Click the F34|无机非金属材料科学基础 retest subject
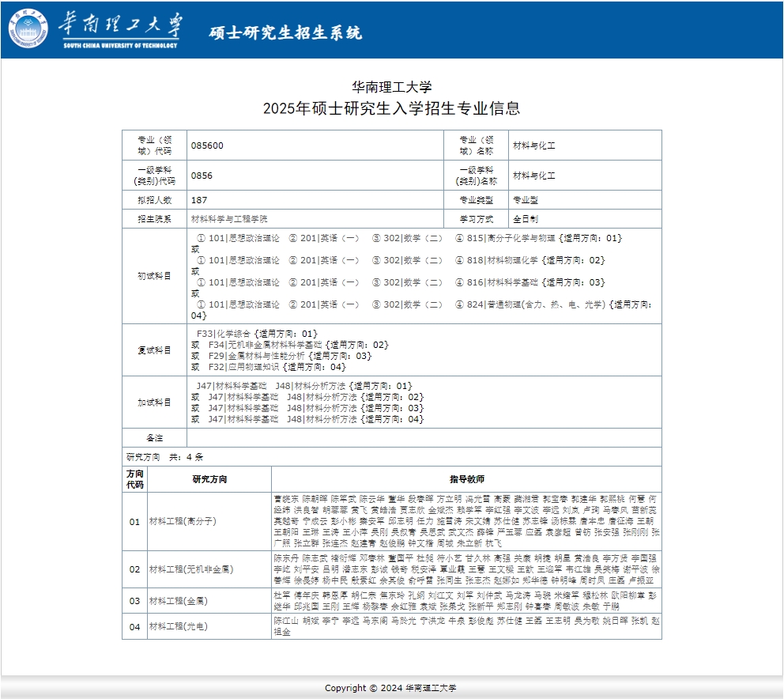The height and width of the screenshot is (699, 784). coord(265,345)
